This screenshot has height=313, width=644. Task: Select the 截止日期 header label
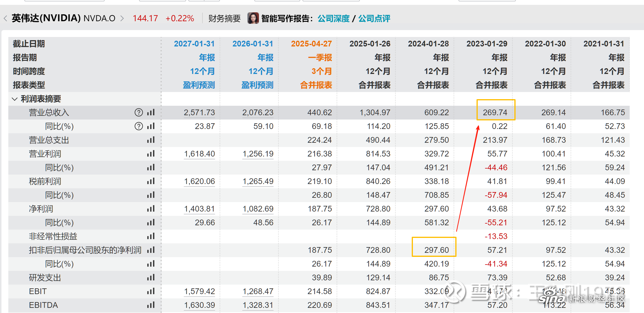tap(29, 44)
